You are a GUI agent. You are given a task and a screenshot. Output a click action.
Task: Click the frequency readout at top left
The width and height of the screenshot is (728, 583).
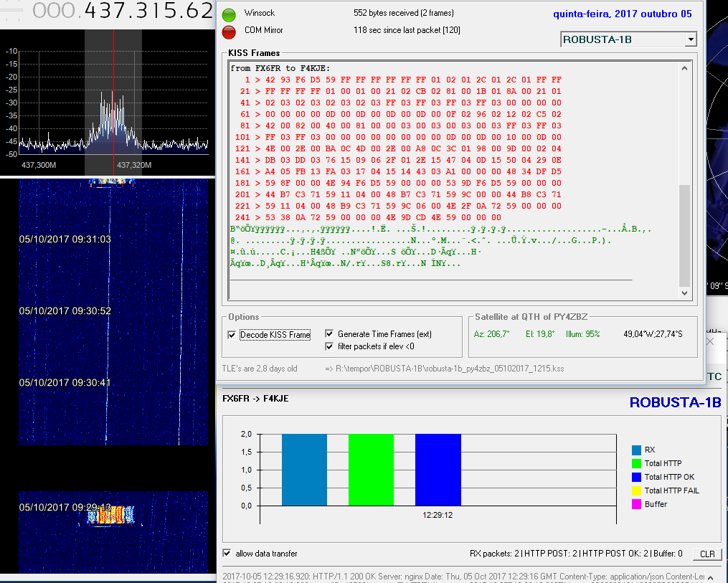tap(122, 11)
